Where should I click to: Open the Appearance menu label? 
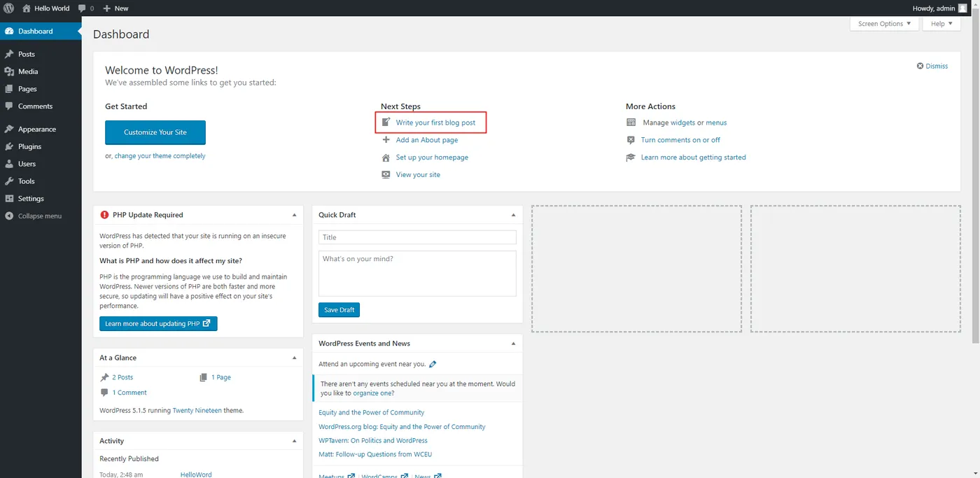[x=37, y=129]
